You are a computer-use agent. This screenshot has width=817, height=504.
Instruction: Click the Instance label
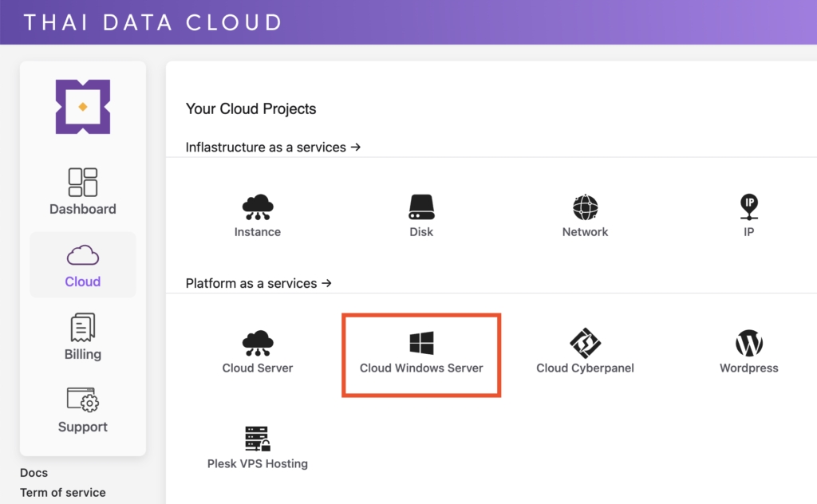pos(258,232)
